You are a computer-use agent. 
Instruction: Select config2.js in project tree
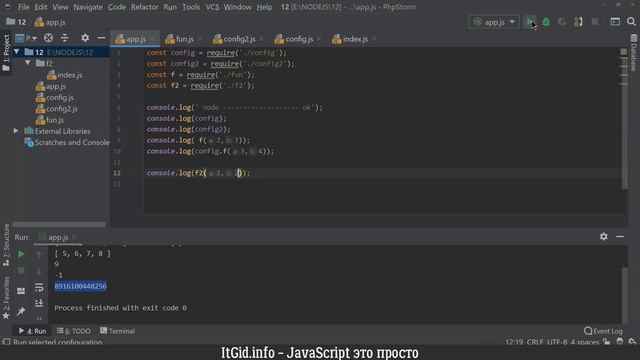57,109
